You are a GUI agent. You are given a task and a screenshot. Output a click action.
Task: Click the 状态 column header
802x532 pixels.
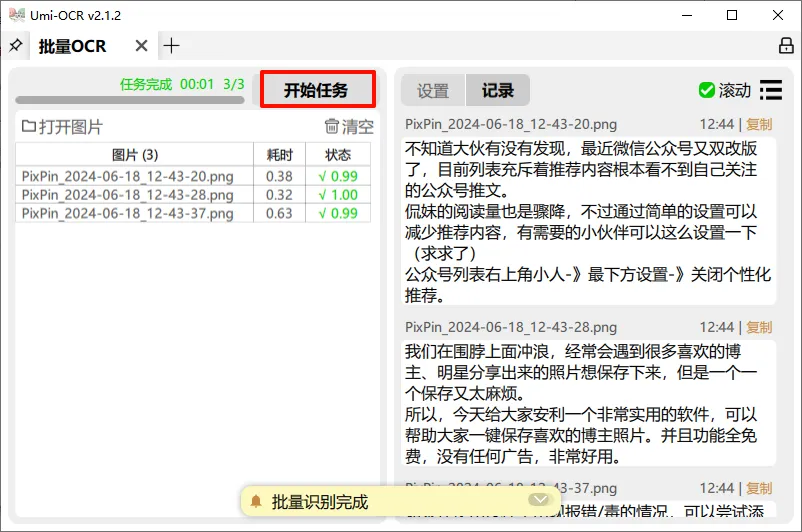click(338, 154)
